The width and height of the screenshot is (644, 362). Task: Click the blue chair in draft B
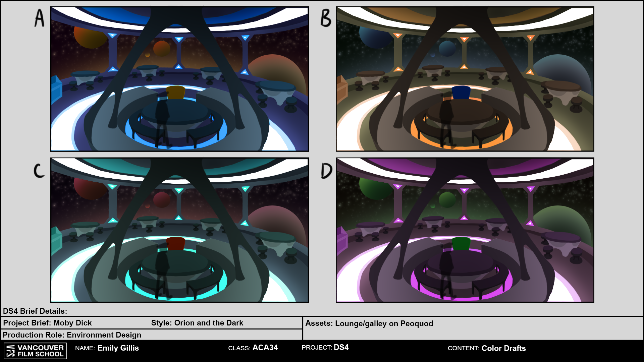tap(461, 92)
